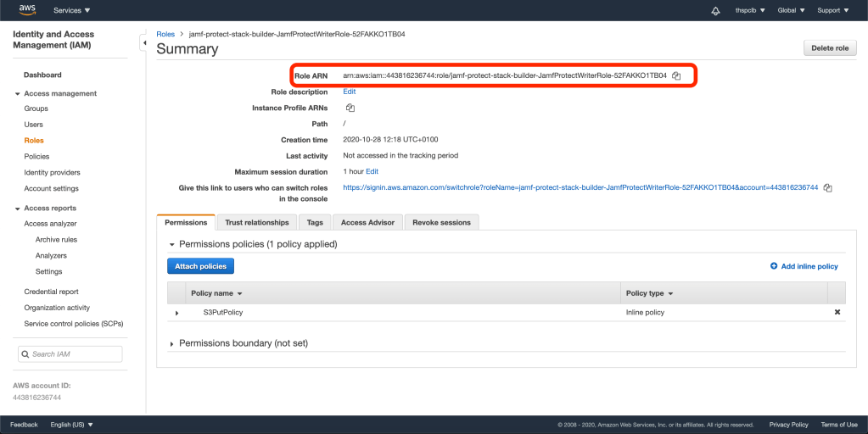
Task: Click the plus icon to add inline policy
Action: point(773,266)
